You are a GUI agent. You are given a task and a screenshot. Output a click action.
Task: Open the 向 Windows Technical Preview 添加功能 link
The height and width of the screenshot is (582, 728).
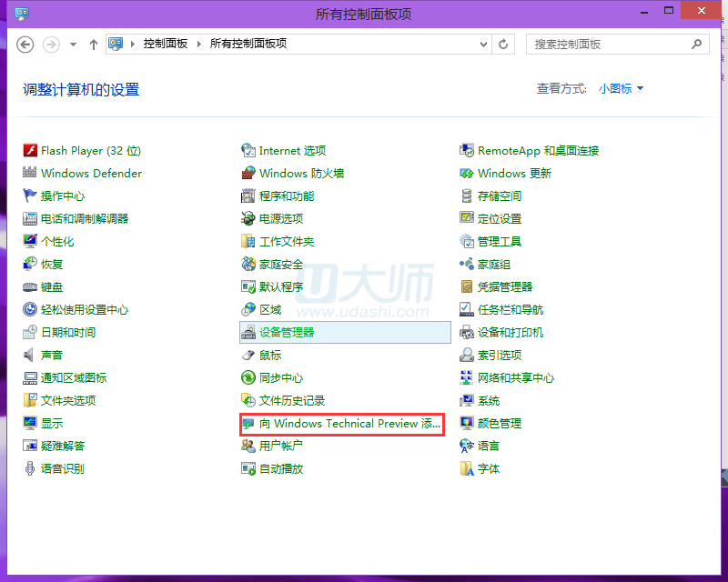click(x=349, y=424)
